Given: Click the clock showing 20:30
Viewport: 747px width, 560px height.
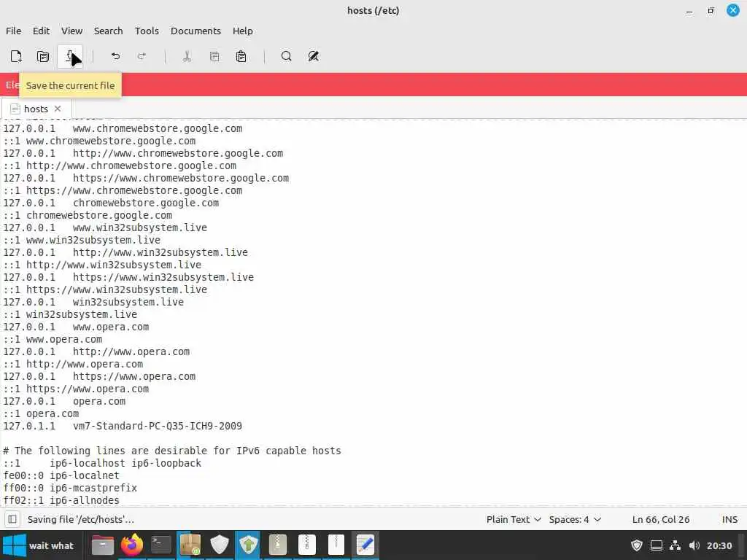Looking at the screenshot, I should [719, 545].
